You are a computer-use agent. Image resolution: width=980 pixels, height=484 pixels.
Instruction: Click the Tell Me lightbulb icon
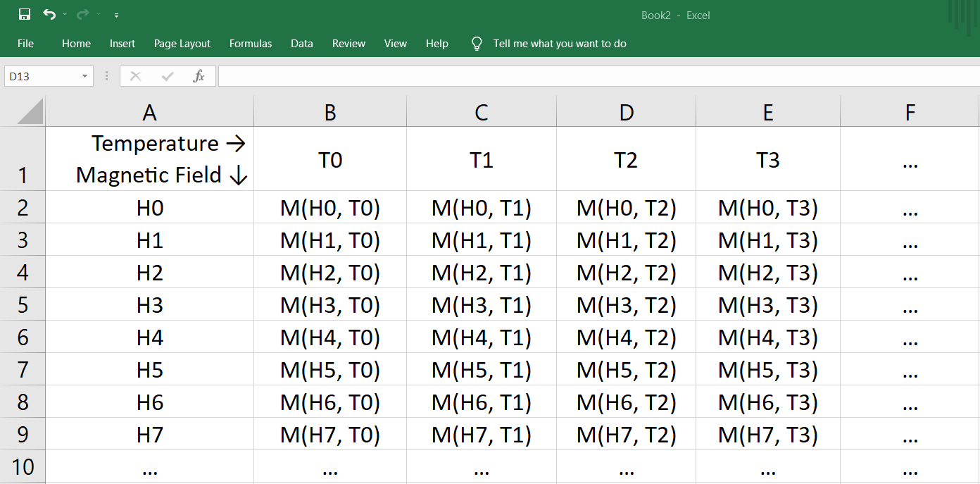(x=477, y=43)
